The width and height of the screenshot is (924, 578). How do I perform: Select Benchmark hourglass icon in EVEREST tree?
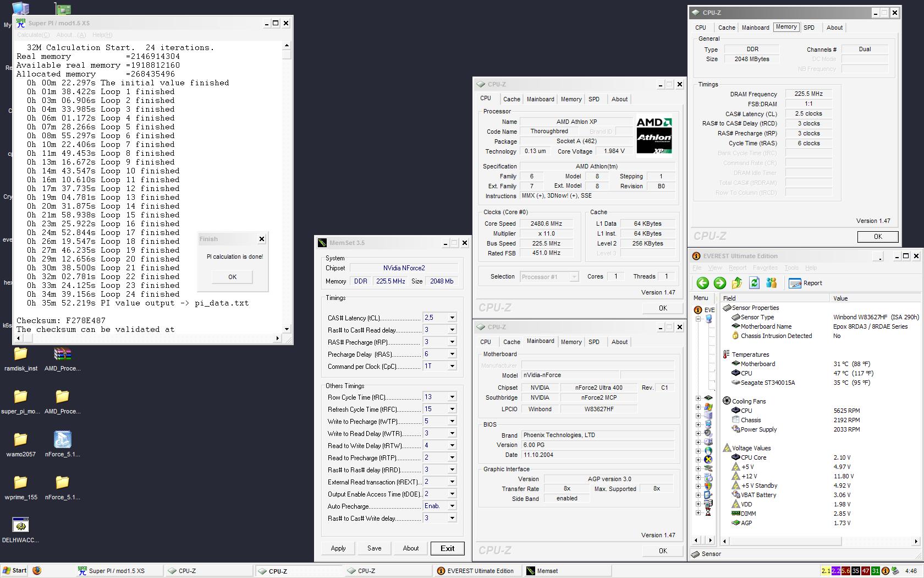click(x=708, y=512)
